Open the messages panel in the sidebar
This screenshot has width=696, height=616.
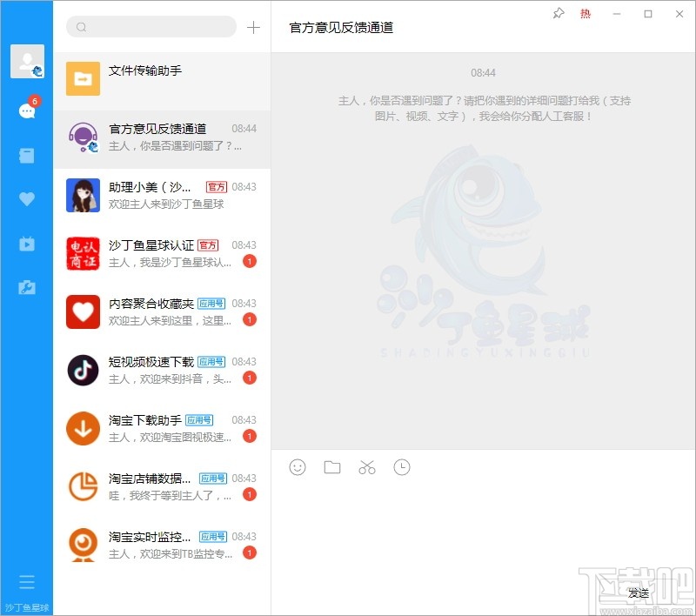(x=26, y=110)
